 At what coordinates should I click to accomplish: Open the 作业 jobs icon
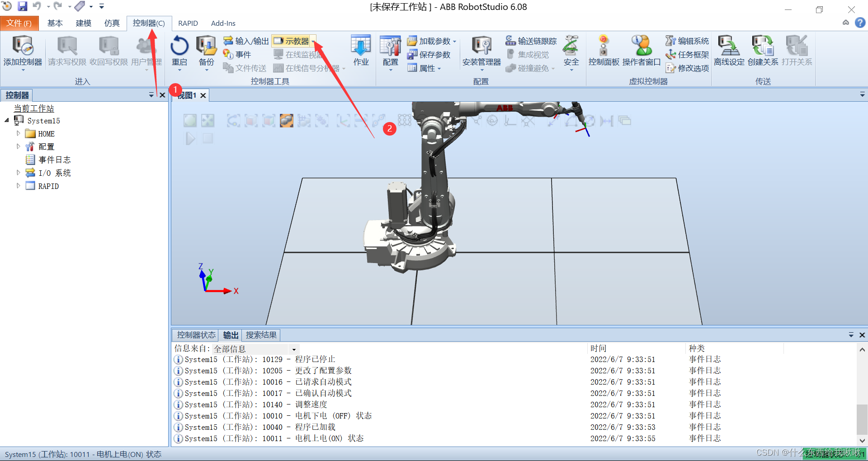coord(361,51)
